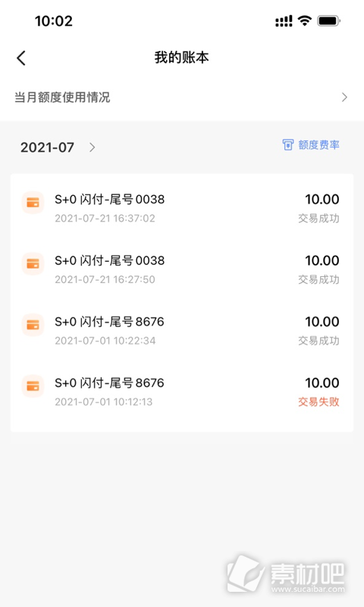Open transaction dated 2021-07-21 16:27:50
This screenshot has height=607, width=364.
pyautogui.click(x=182, y=269)
